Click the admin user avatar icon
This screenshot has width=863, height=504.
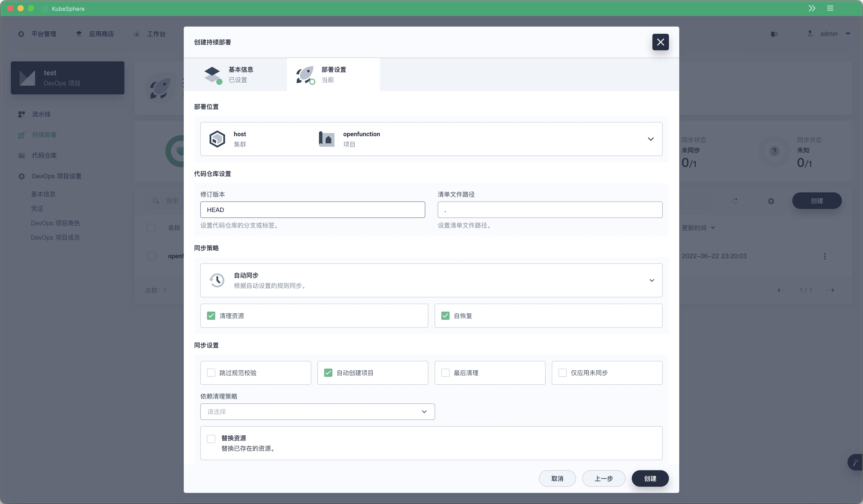(810, 34)
